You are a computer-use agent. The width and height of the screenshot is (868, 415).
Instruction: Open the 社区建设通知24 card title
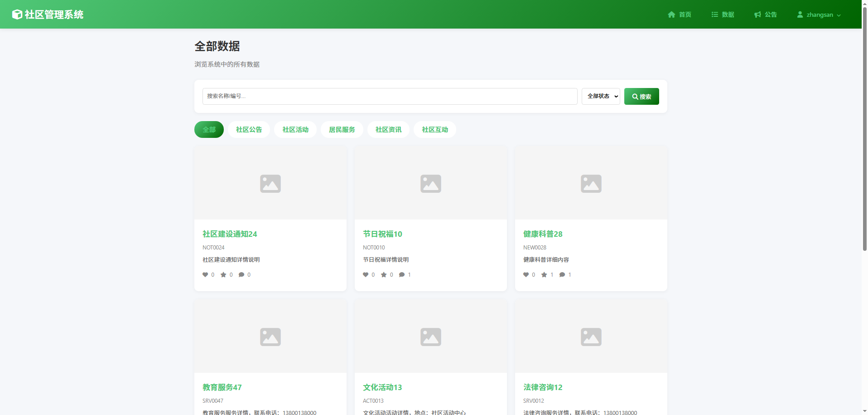230,234
